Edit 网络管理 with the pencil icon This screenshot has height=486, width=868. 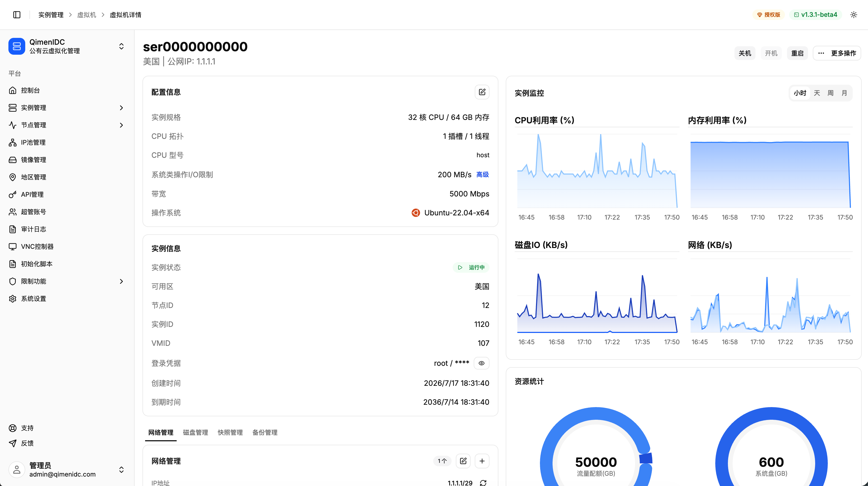coord(463,461)
